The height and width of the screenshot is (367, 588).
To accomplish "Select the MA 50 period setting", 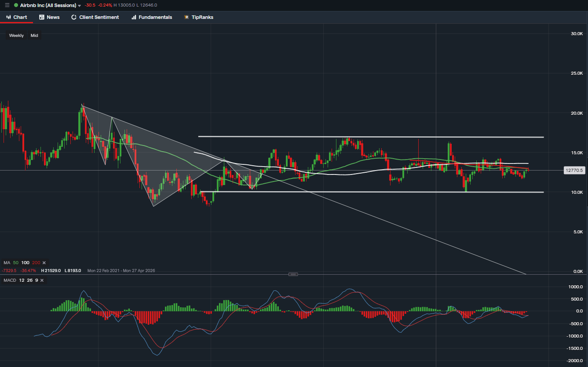I will pyautogui.click(x=16, y=262).
